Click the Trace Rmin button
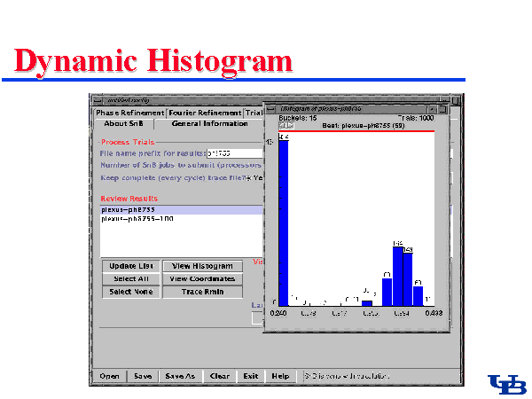Screen dimensions: 532x399 pos(202,292)
